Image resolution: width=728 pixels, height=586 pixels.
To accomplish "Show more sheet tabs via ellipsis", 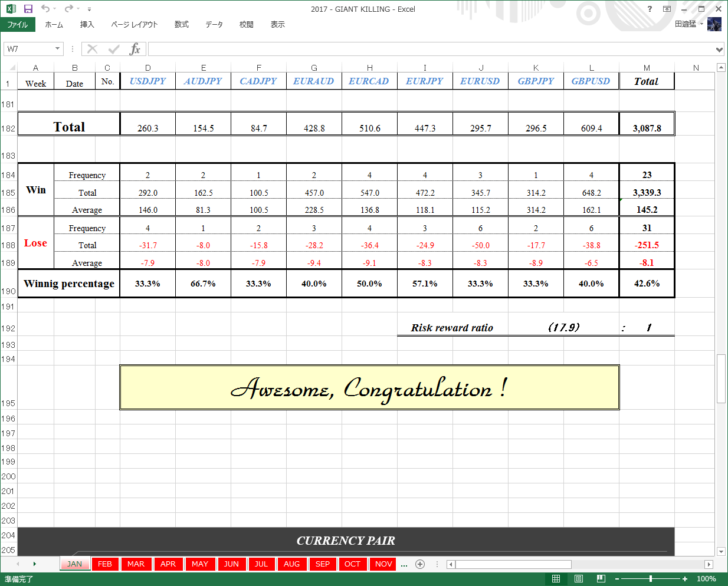I will tap(404, 565).
